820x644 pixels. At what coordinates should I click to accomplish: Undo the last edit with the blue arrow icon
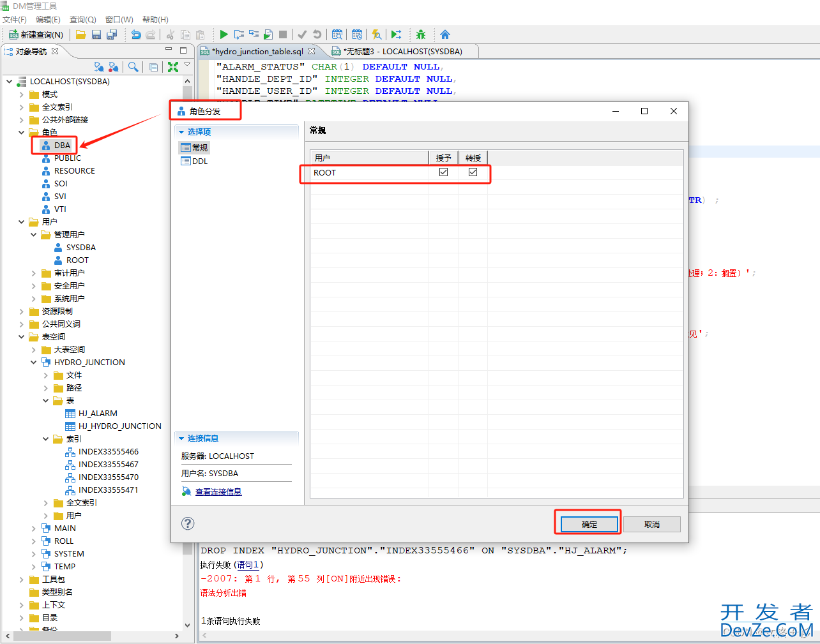point(135,34)
